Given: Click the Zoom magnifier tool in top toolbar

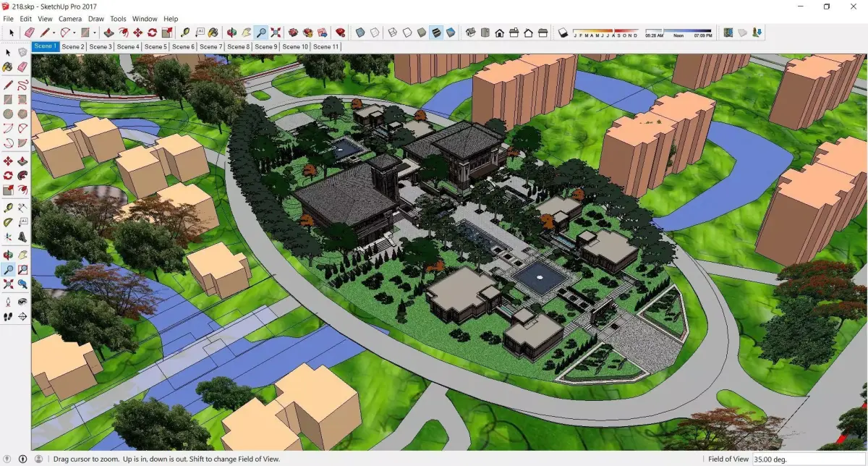Looking at the screenshot, I should (261, 33).
